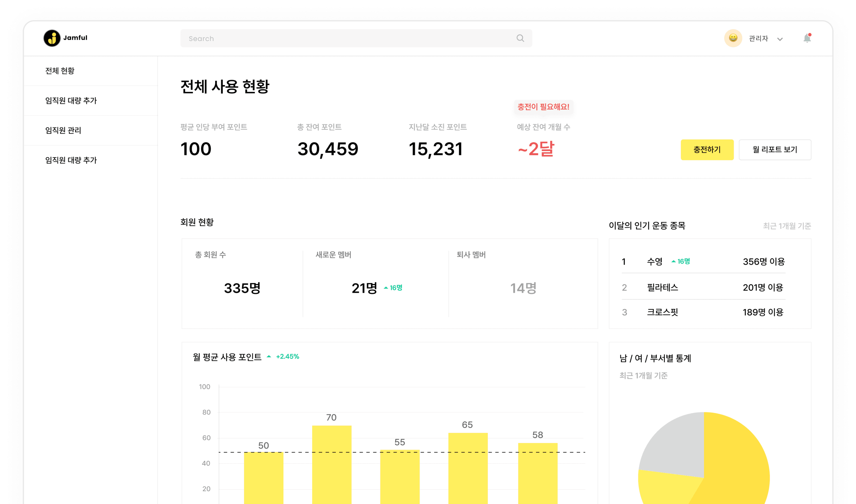Click the Jamful logo icon
This screenshot has width=856, height=504.
[x=52, y=38]
